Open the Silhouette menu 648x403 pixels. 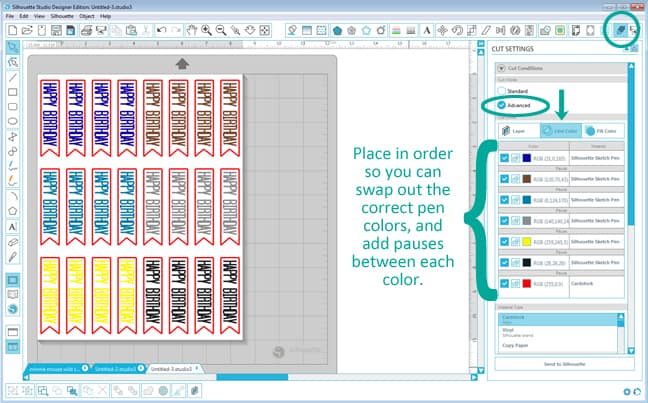click(62, 16)
